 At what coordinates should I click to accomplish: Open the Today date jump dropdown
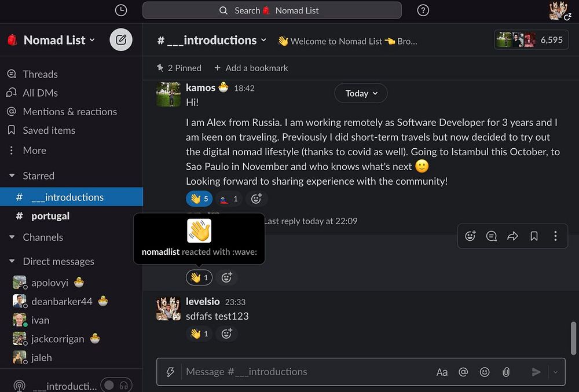361,93
